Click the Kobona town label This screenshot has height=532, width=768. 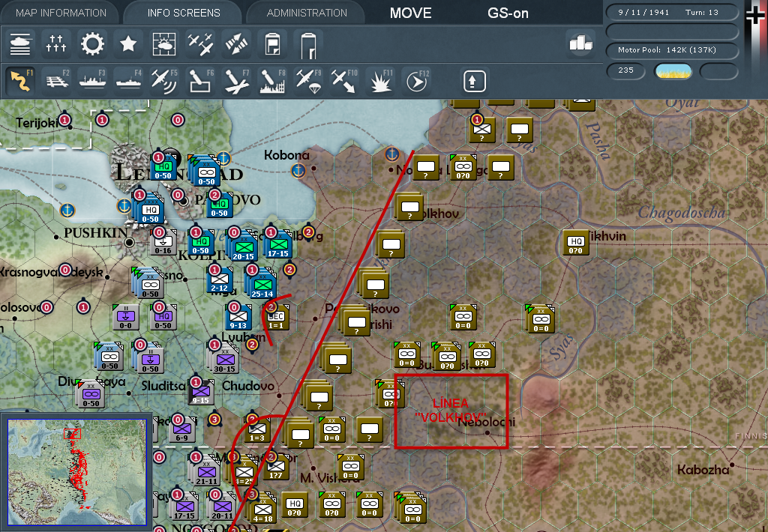coord(286,155)
